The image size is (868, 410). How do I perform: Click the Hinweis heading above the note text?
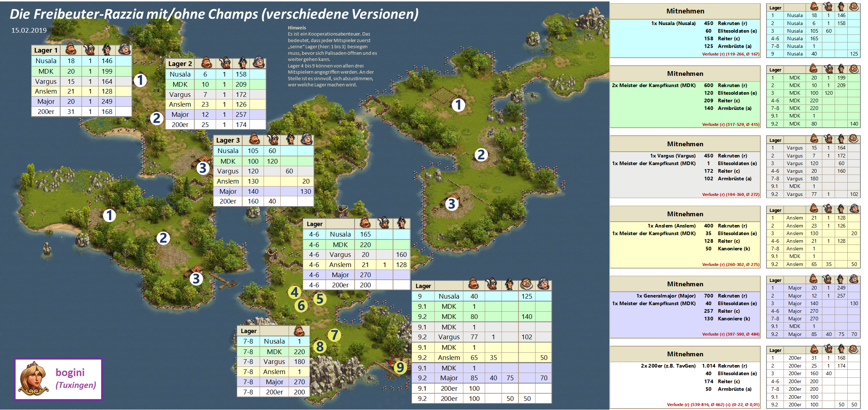click(x=297, y=28)
